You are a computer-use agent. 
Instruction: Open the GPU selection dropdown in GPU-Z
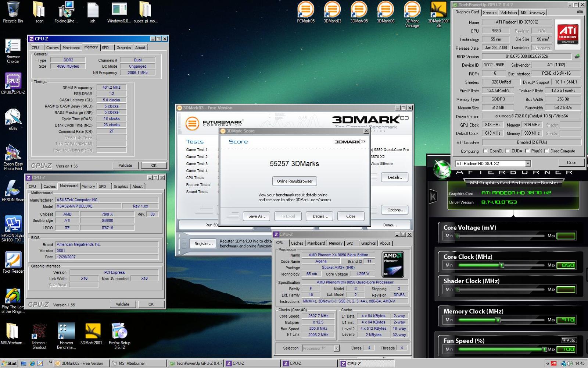[x=528, y=163]
